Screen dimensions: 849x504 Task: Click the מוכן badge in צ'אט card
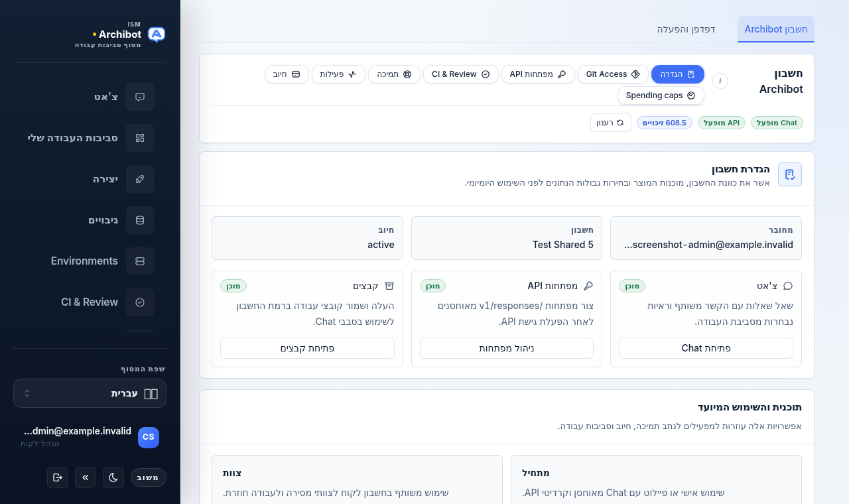pyautogui.click(x=632, y=286)
